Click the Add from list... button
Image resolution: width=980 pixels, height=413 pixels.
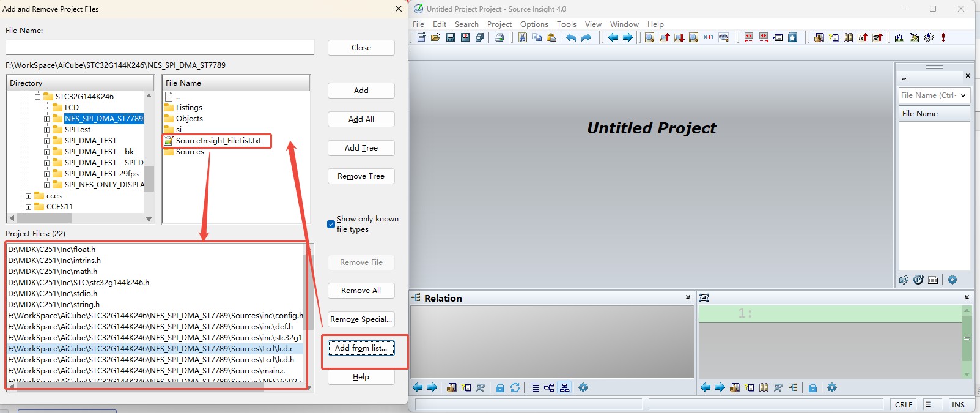(x=361, y=348)
